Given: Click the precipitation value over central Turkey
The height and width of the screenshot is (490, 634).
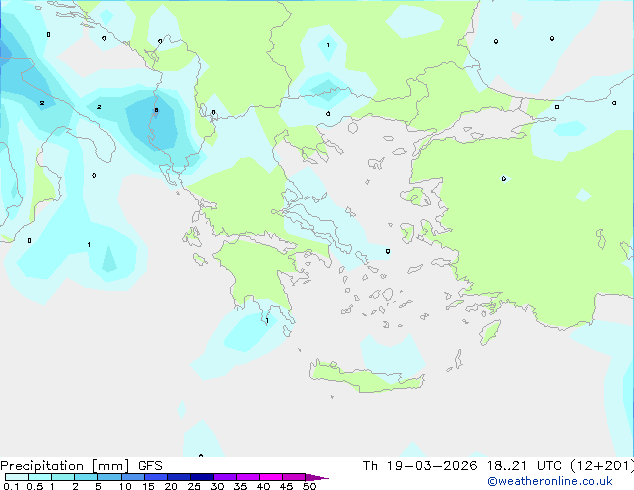Looking at the screenshot, I should coord(503,178).
